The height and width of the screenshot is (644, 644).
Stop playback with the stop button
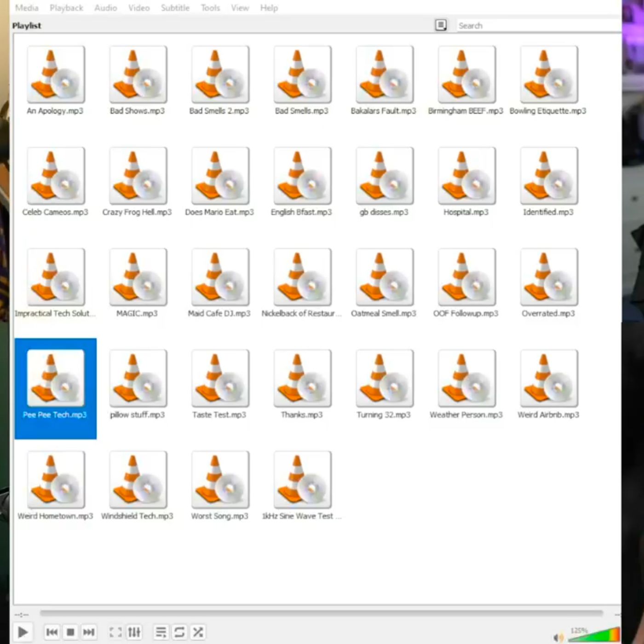click(70, 632)
